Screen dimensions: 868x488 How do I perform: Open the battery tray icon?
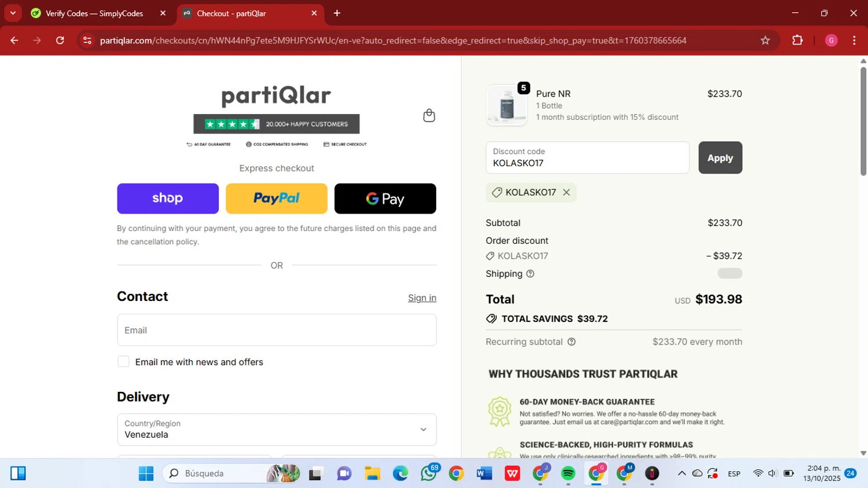(x=789, y=474)
